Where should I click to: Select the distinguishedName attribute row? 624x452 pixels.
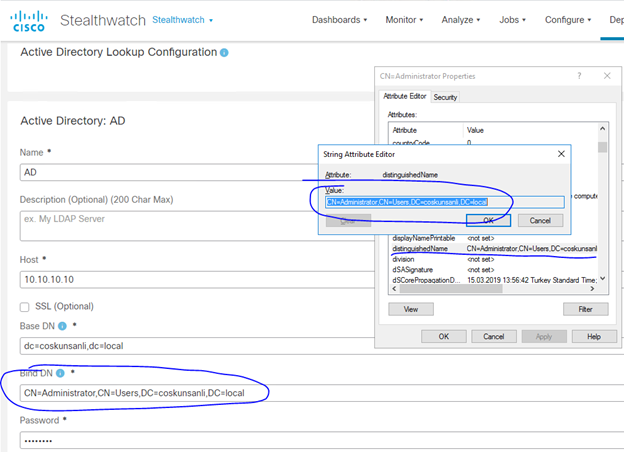point(493,249)
